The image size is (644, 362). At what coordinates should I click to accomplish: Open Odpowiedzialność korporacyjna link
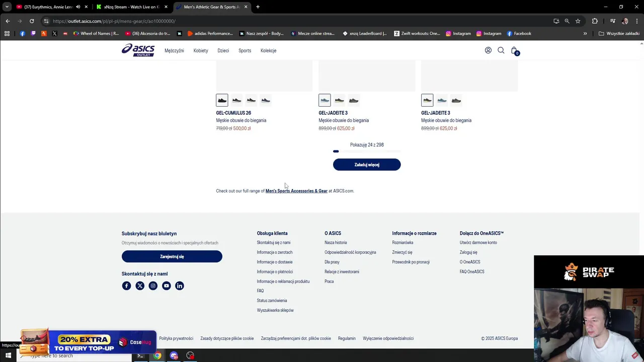click(350, 252)
